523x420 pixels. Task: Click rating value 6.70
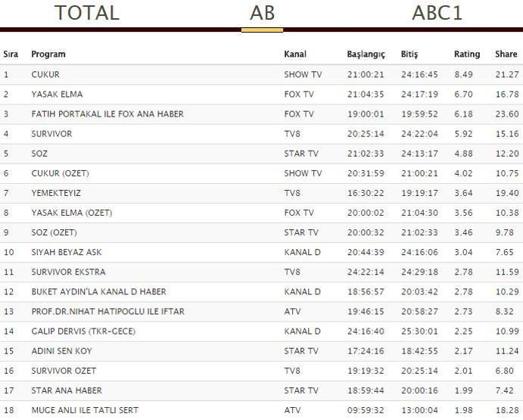(x=463, y=94)
